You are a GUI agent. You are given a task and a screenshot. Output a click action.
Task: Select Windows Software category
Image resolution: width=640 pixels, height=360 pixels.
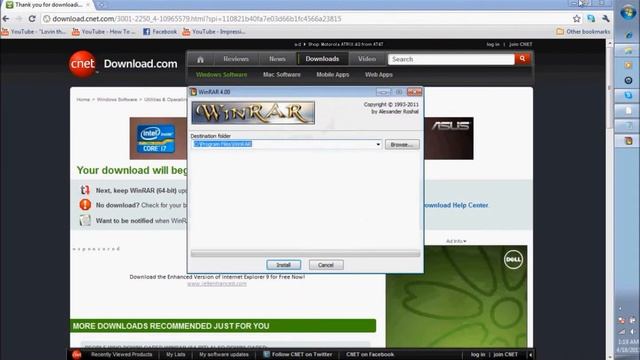pyautogui.click(x=222, y=75)
